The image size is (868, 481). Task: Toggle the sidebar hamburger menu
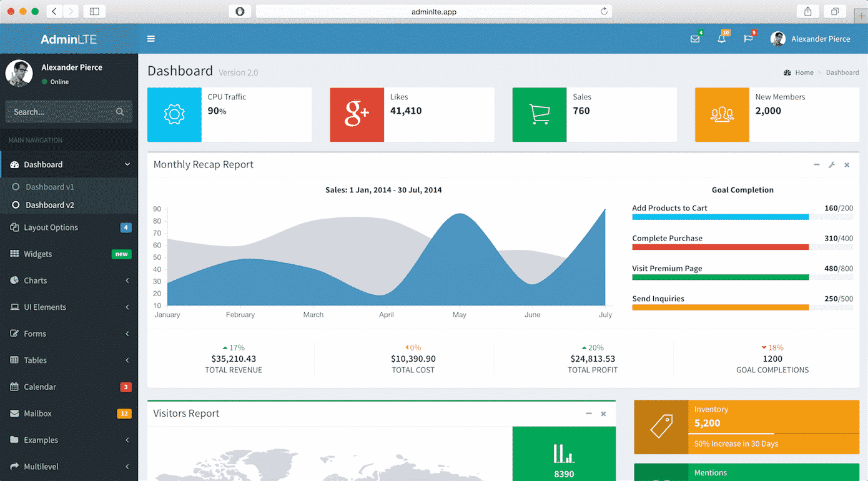coord(150,38)
